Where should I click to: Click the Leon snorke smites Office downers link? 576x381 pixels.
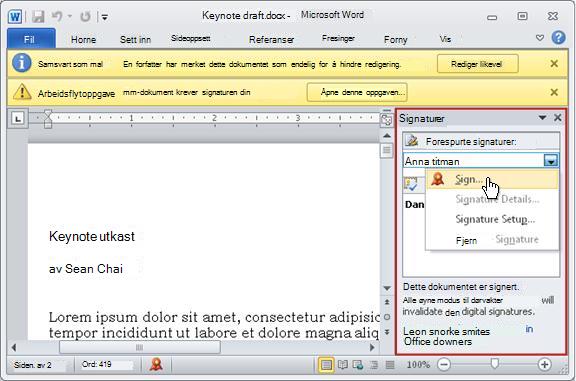pos(447,337)
